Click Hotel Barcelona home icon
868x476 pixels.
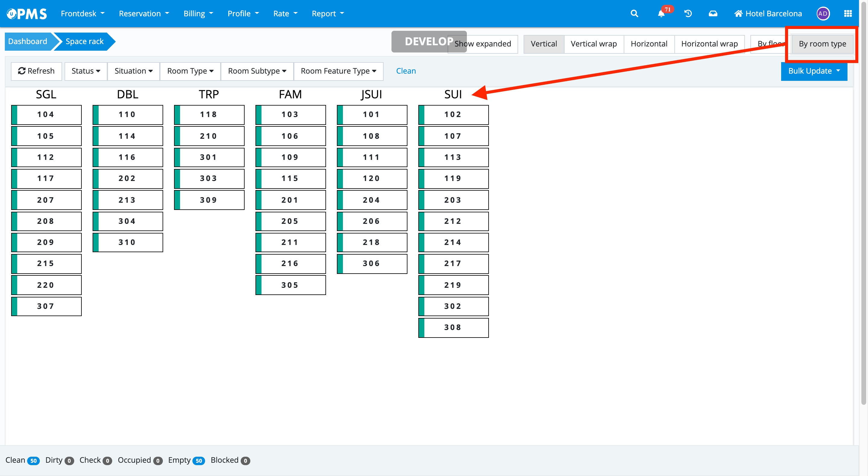739,14
